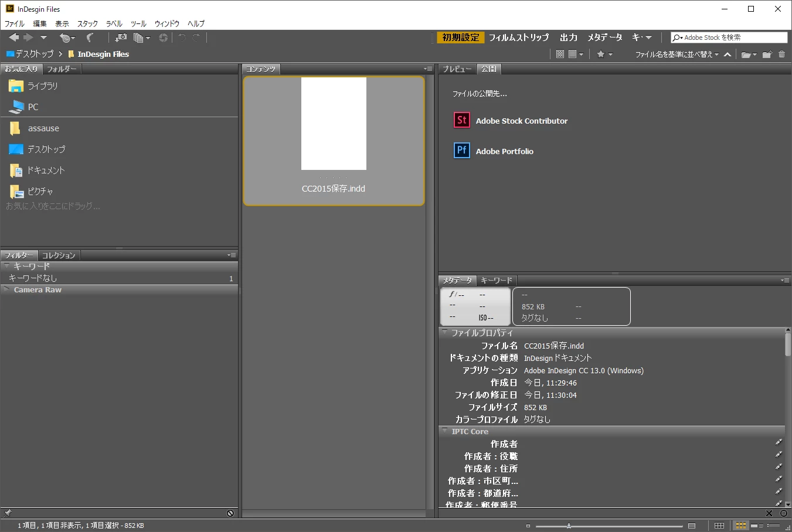Open the ツール menu
Viewport: 792px width, 532px height.
click(138, 23)
